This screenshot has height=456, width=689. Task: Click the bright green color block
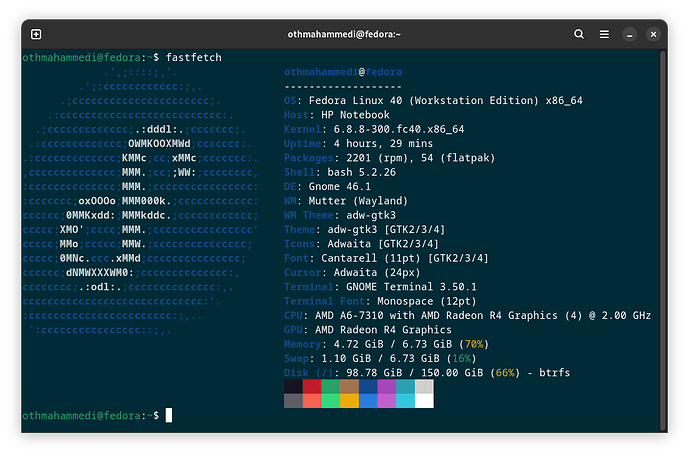click(x=330, y=401)
